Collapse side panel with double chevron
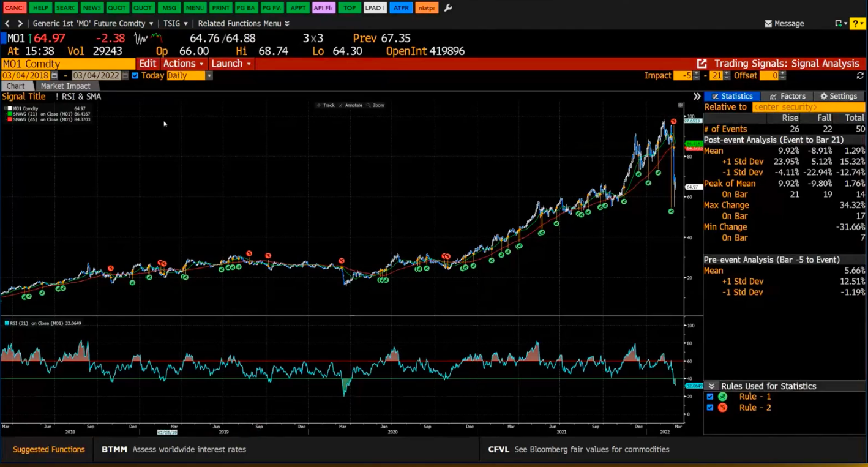This screenshot has width=868, height=467. click(697, 97)
